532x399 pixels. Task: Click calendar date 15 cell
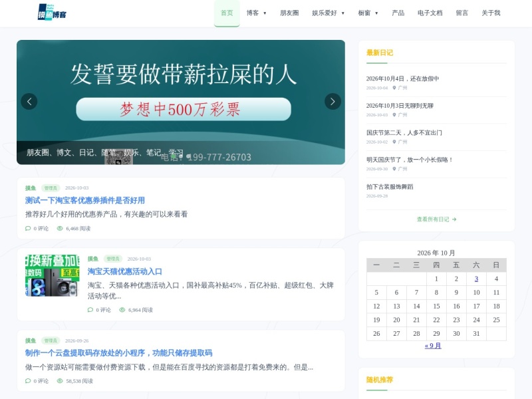436,307
